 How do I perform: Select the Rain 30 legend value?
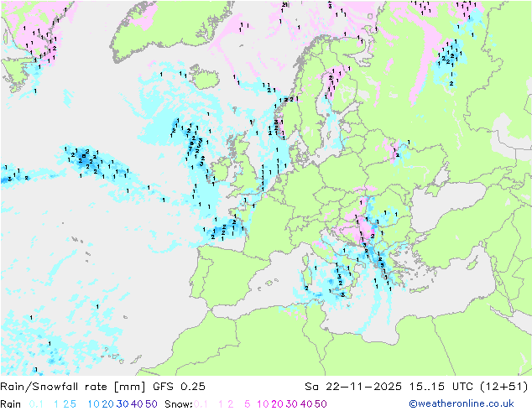click(x=123, y=404)
